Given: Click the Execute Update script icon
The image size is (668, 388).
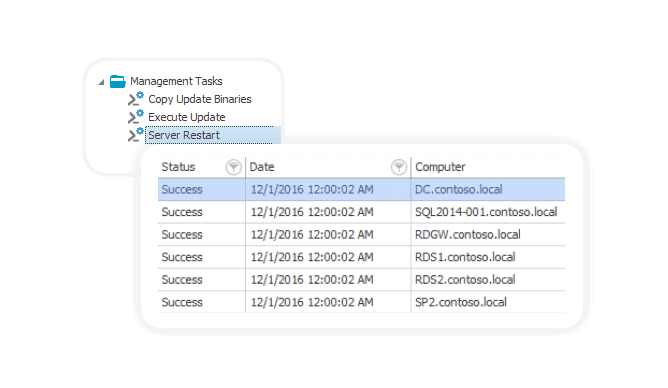Looking at the screenshot, I should (x=136, y=117).
